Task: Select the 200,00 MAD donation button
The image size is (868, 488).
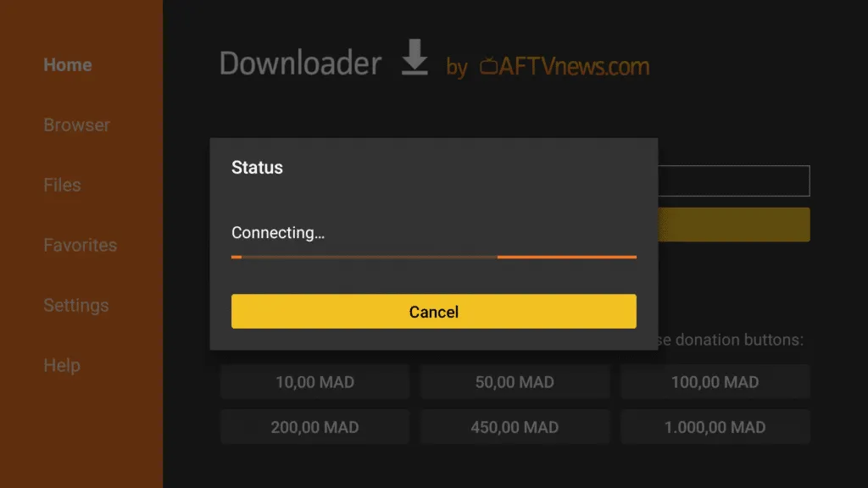Action: click(315, 427)
